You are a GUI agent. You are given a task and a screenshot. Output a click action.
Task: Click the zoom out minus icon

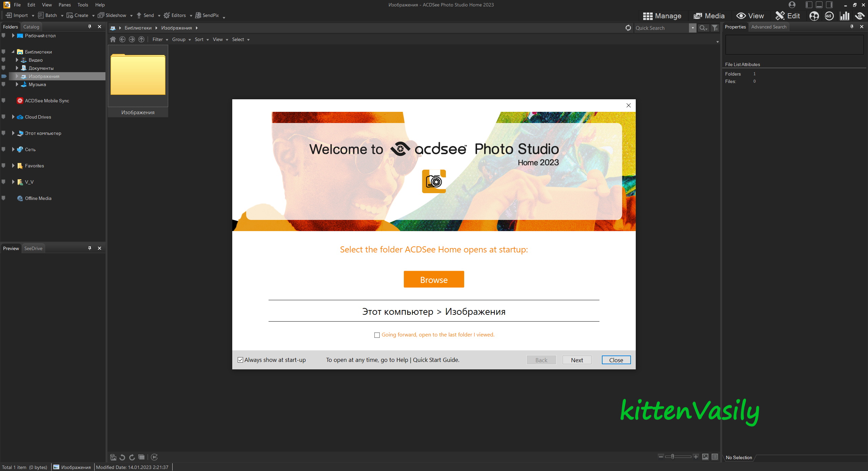tap(661, 457)
